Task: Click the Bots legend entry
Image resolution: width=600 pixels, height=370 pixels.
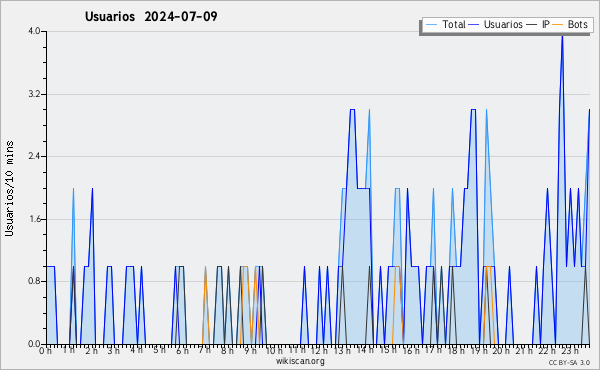Action: [x=570, y=25]
